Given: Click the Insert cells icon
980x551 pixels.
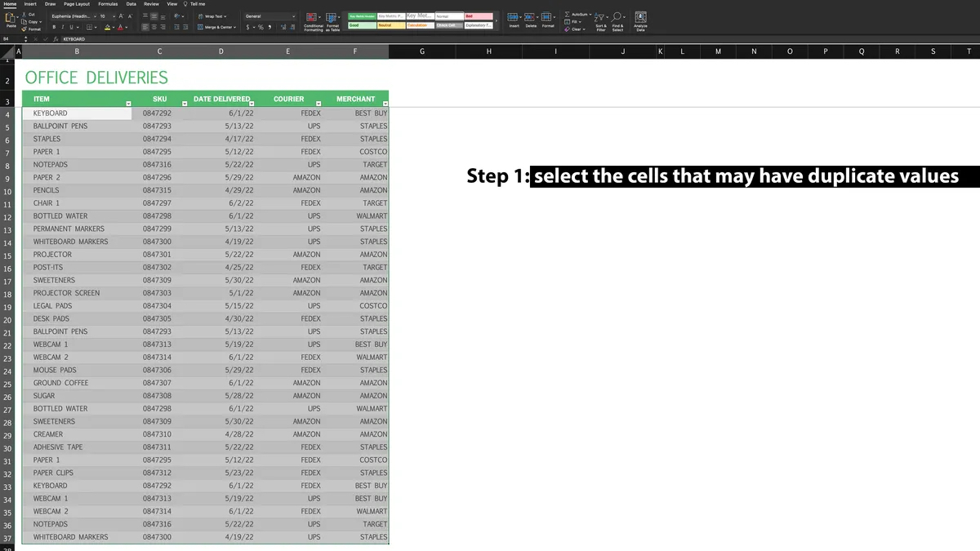Looking at the screenshot, I should (514, 19).
